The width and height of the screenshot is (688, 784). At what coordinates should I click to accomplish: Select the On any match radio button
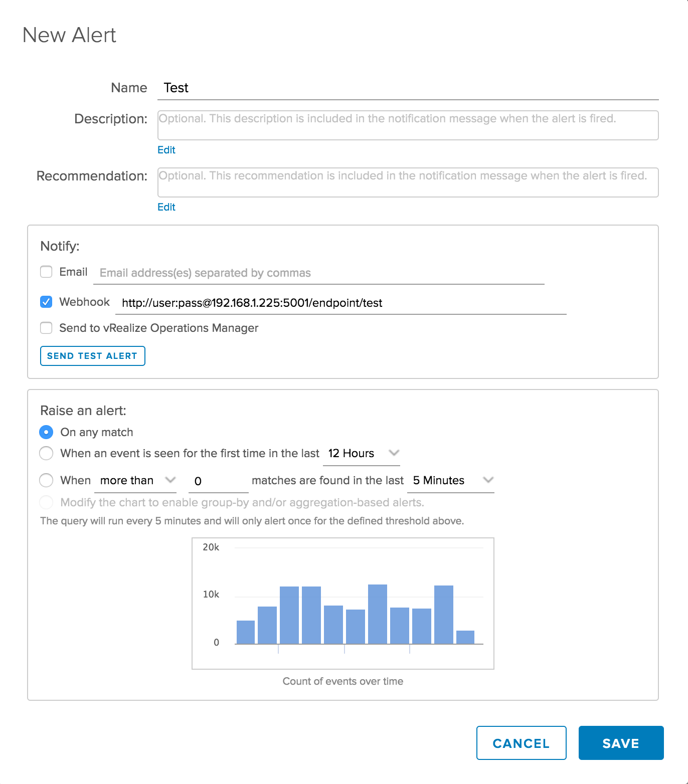[x=46, y=432]
